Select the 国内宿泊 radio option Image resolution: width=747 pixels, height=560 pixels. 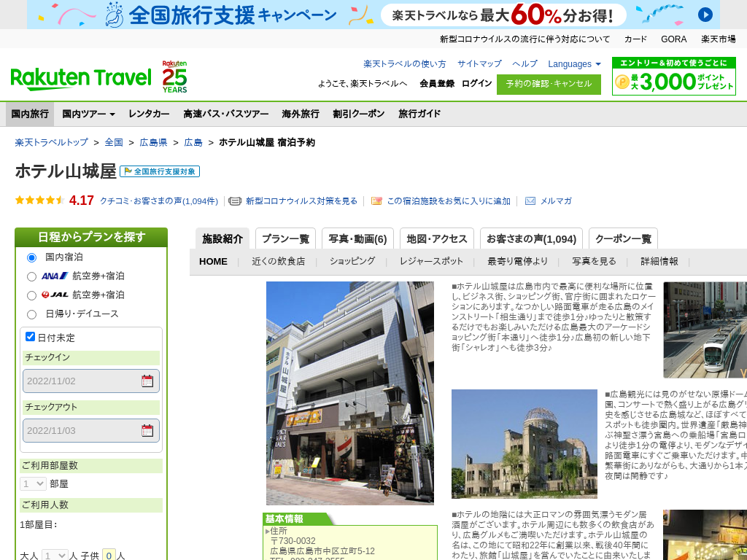click(31, 257)
